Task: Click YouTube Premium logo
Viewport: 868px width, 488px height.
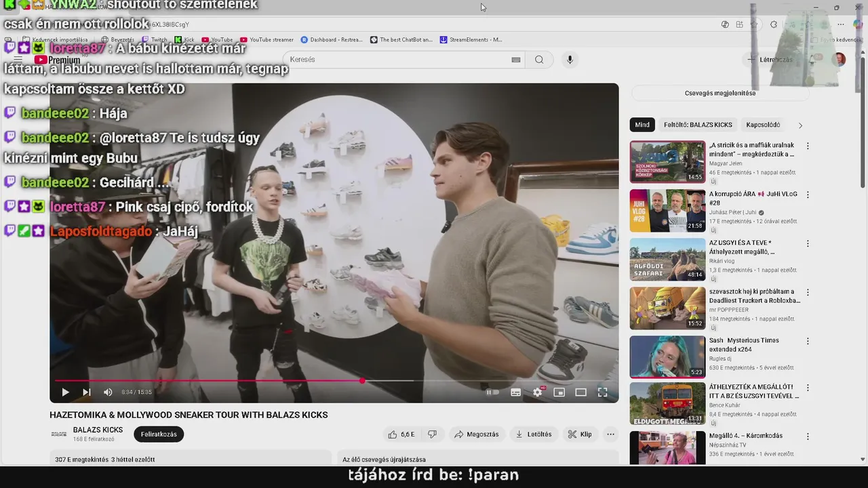Action: pyautogui.click(x=58, y=60)
